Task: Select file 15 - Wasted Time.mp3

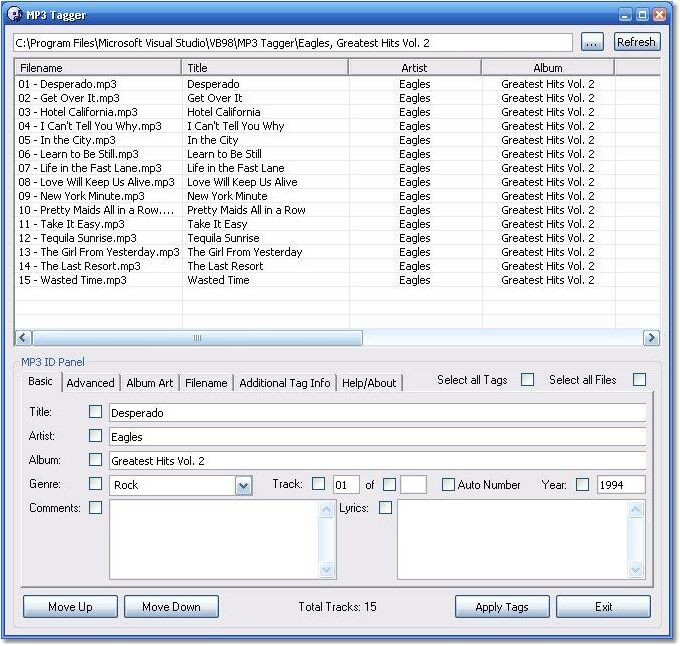Action: 72,280
